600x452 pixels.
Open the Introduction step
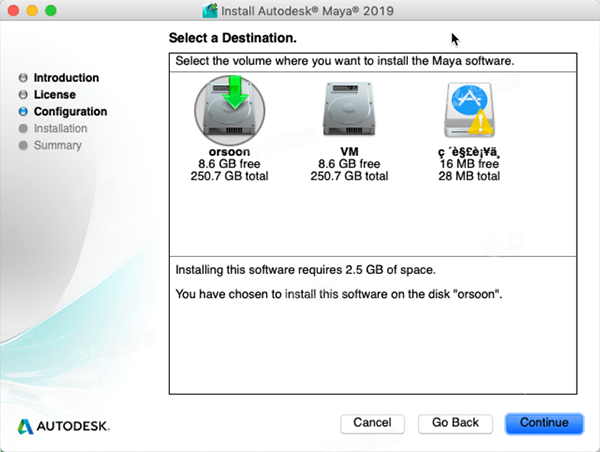click(66, 78)
